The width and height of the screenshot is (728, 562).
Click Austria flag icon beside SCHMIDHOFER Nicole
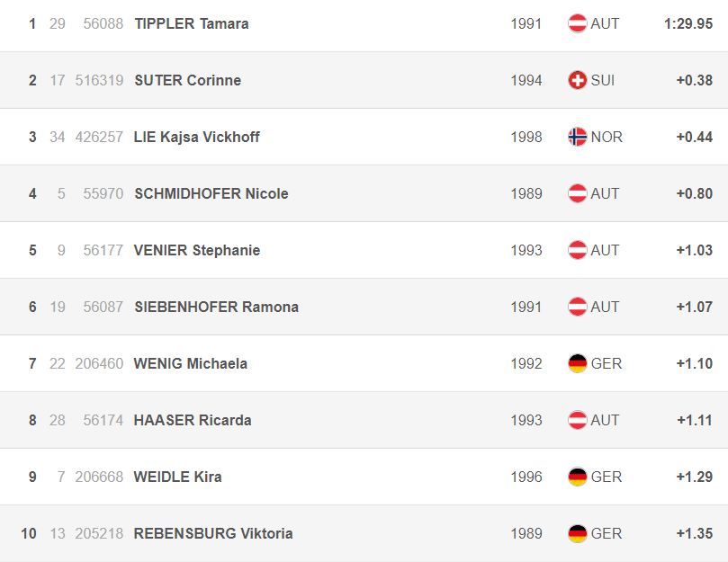(577, 193)
